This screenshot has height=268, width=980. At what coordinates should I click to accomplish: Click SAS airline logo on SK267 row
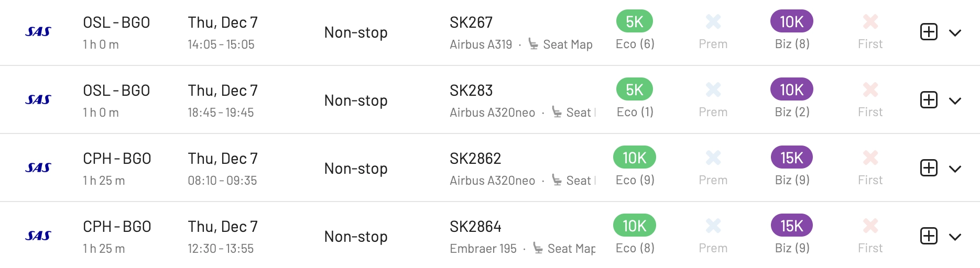[x=38, y=32]
